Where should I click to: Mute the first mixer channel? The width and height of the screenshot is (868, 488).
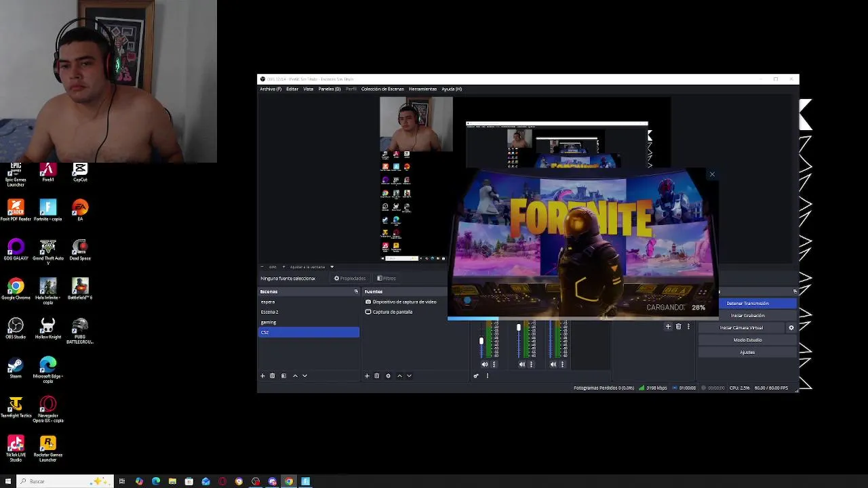click(484, 365)
